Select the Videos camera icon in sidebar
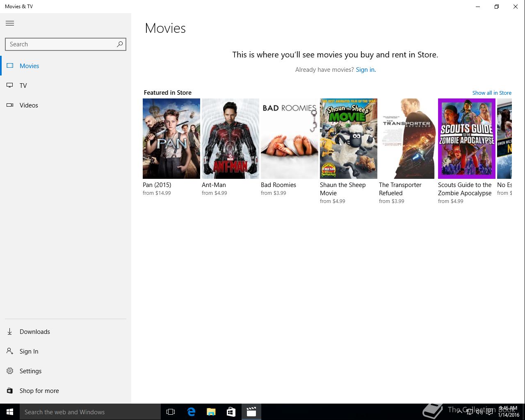This screenshot has height=420, width=525. click(x=10, y=105)
